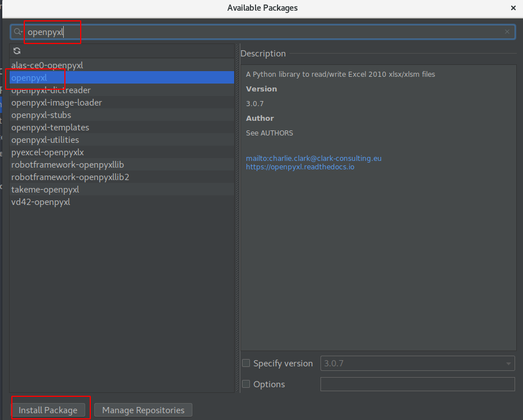This screenshot has width=523, height=420.
Task: Select openpyxl-dictreader package
Action: pyautogui.click(x=122, y=90)
